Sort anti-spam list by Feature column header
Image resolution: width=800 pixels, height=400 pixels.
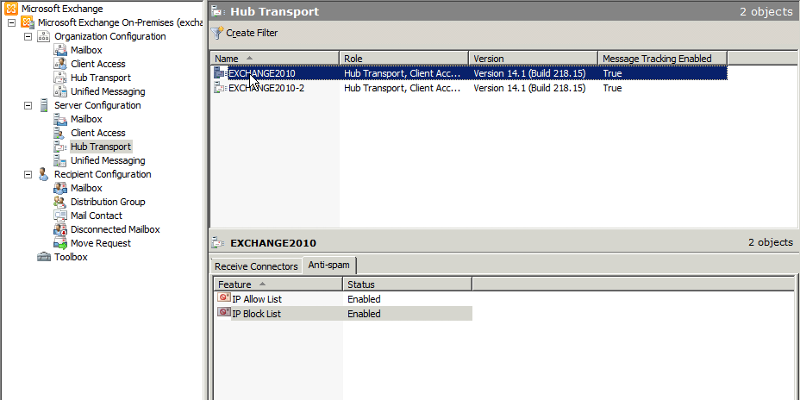[x=279, y=284]
